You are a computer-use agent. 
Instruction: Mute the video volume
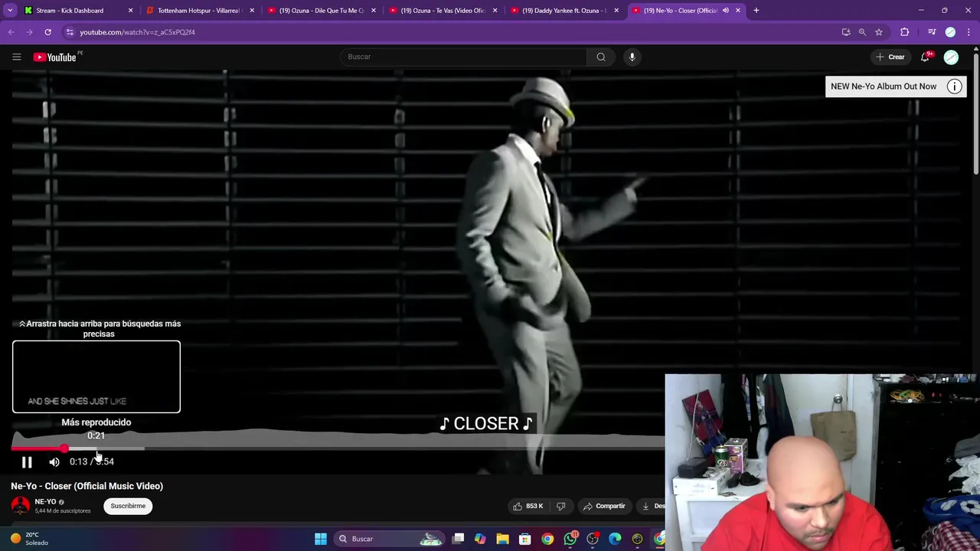54,461
